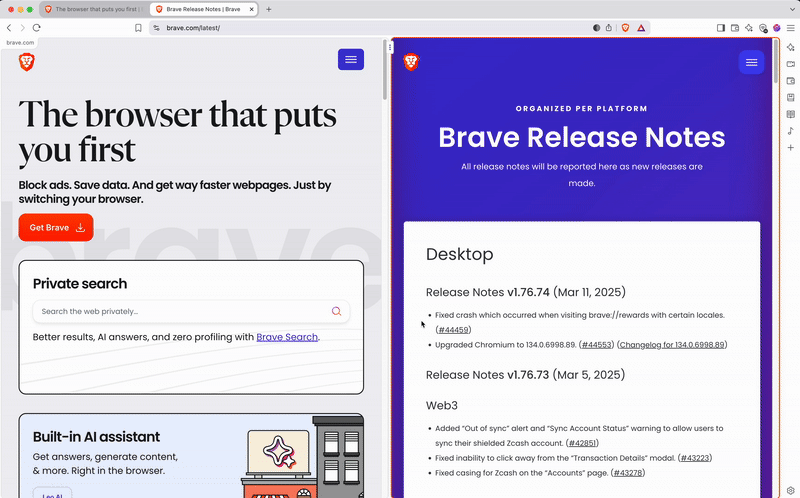Click 'Release Notes v1.76.73 (Mar 5, 2025)' heading
Image resolution: width=800 pixels, height=498 pixels.
pos(526,375)
